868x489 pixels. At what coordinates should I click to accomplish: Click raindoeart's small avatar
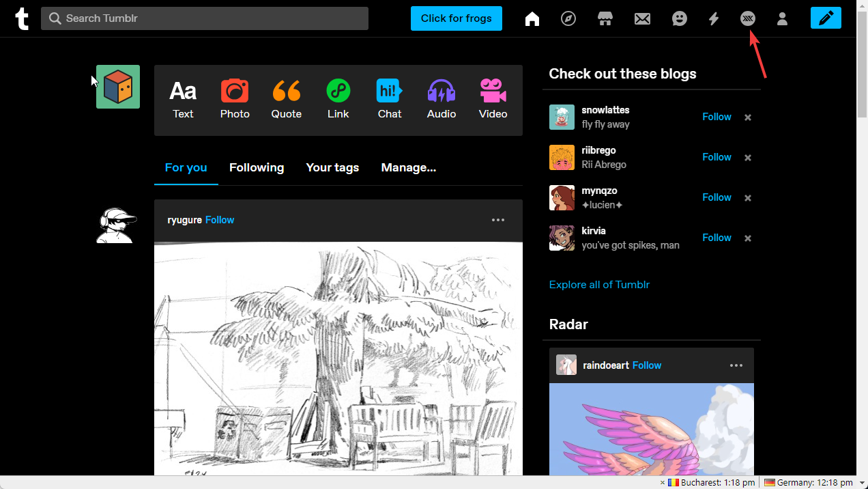click(566, 365)
